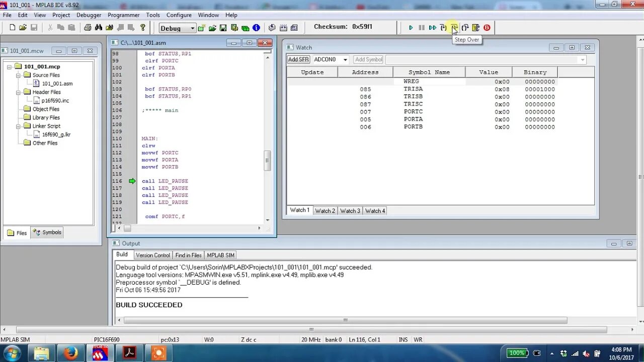
Task: Open the Project menu
Action: click(x=61, y=15)
